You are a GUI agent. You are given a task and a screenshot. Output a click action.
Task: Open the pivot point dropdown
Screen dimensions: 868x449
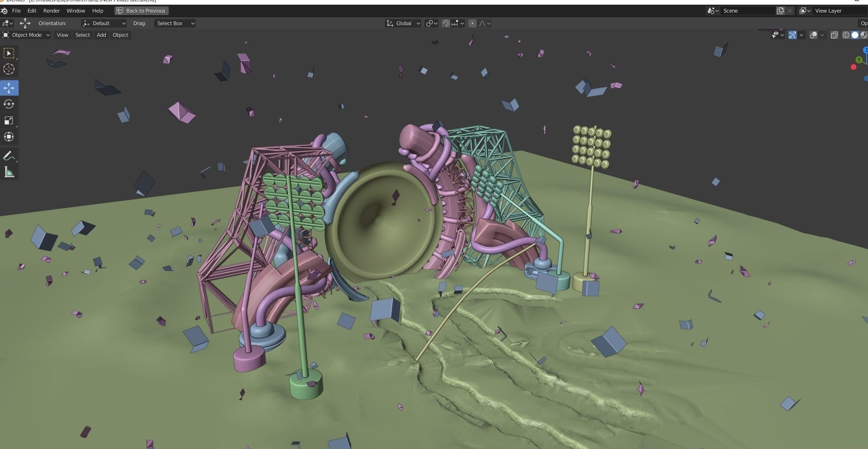pos(432,23)
